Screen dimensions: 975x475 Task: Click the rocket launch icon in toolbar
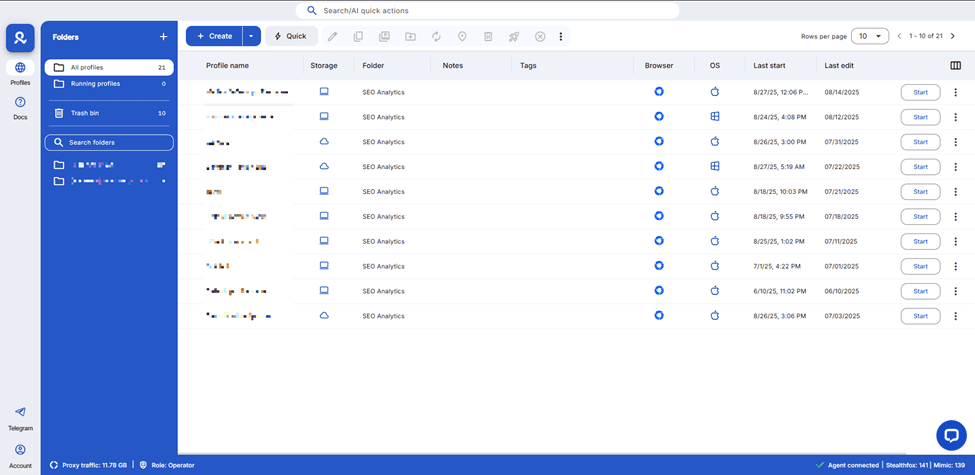(x=514, y=37)
